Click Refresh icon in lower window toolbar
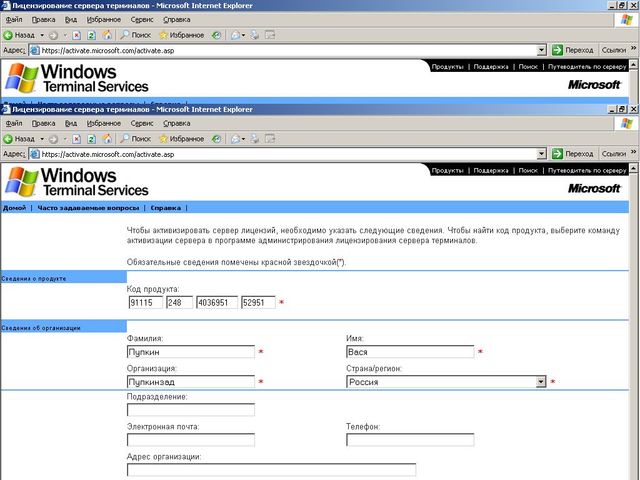Viewport: 640px width, 480px height. click(x=91, y=139)
